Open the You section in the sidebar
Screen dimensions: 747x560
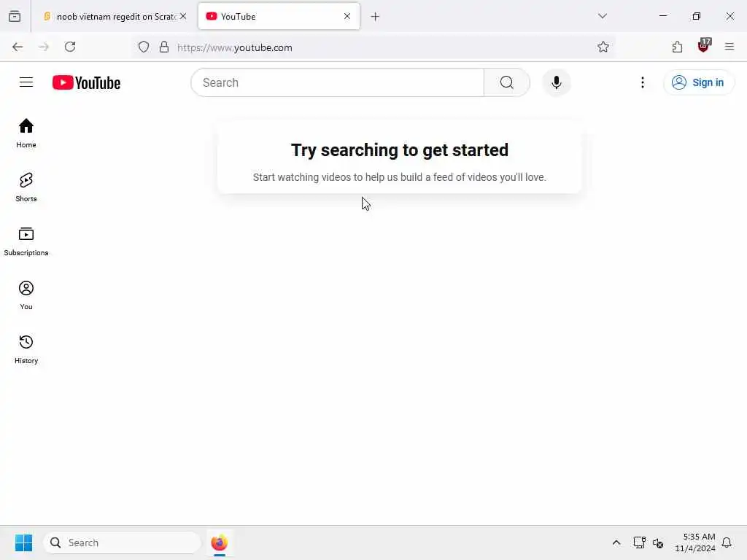click(26, 295)
